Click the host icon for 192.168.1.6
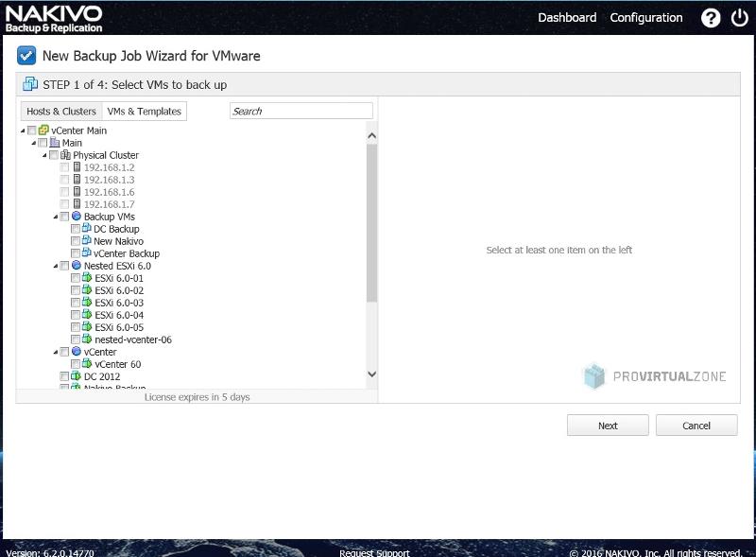The width and height of the screenshot is (756, 557). coord(77,192)
